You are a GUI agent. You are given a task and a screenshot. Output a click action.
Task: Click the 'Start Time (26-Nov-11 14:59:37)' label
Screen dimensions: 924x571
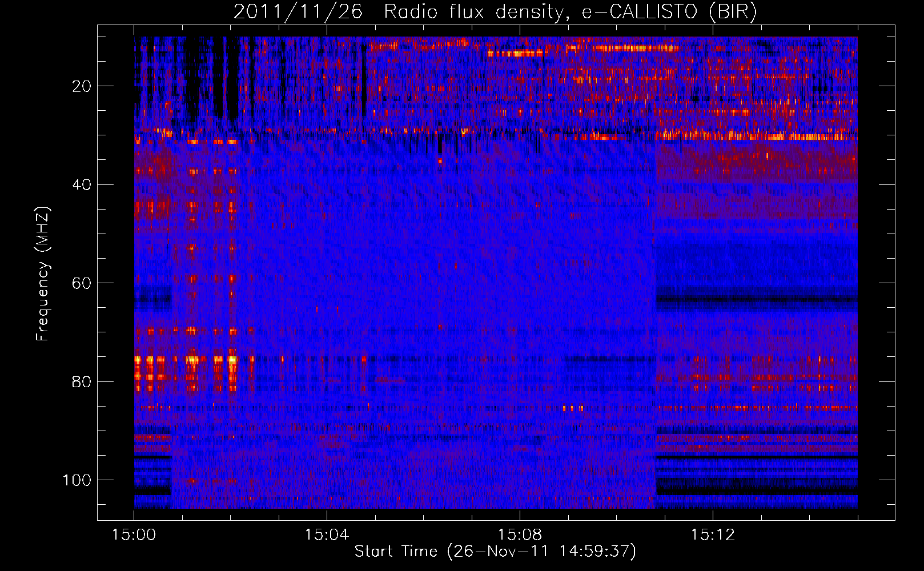[x=495, y=552]
